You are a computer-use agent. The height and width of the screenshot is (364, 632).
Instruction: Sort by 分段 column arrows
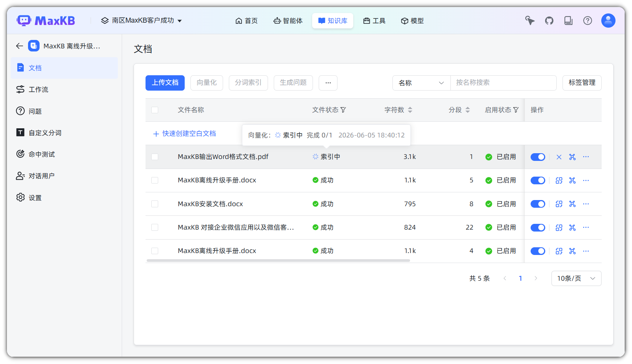tap(468, 110)
